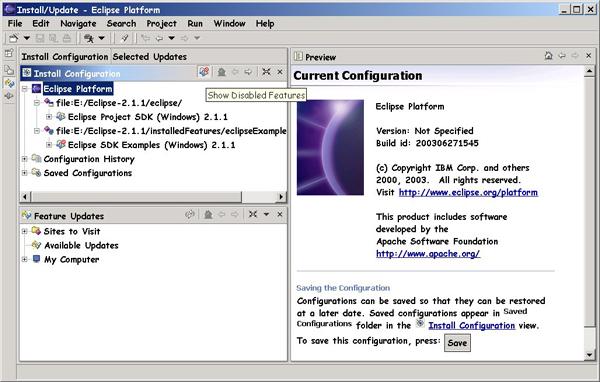
Task: Click the Save disk icon in main toolbar
Action: coord(40,38)
